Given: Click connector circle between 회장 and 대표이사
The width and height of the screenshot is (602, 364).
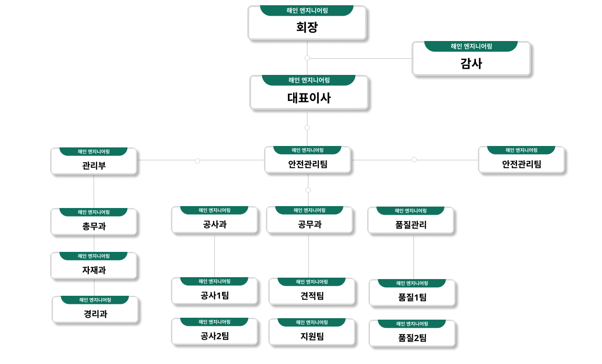Looking at the screenshot, I should click(307, 58).
